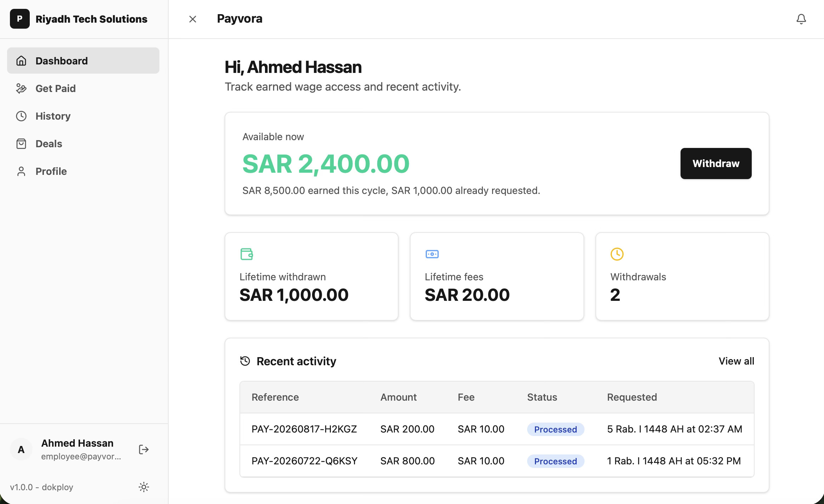Open the notifications bell

801,19
